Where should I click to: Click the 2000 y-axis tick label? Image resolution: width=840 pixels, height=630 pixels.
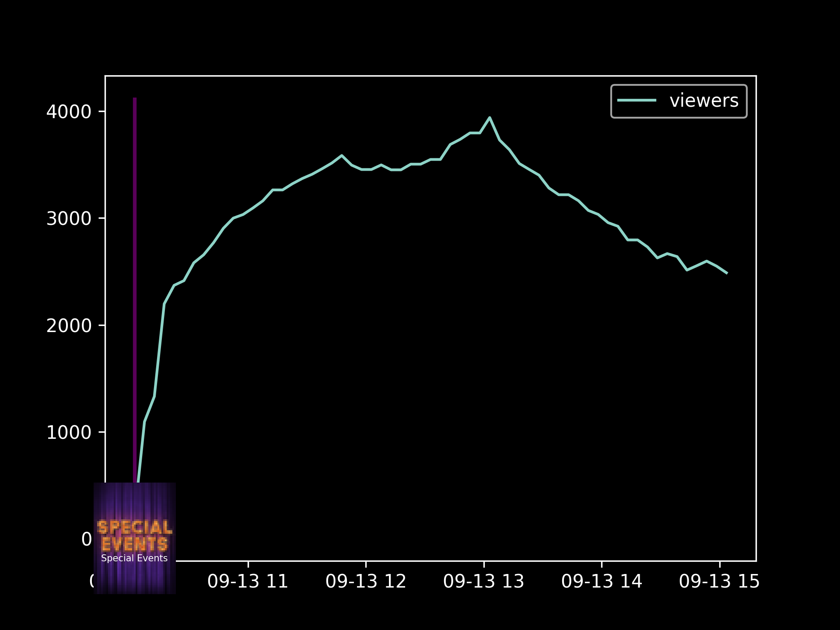69,326
